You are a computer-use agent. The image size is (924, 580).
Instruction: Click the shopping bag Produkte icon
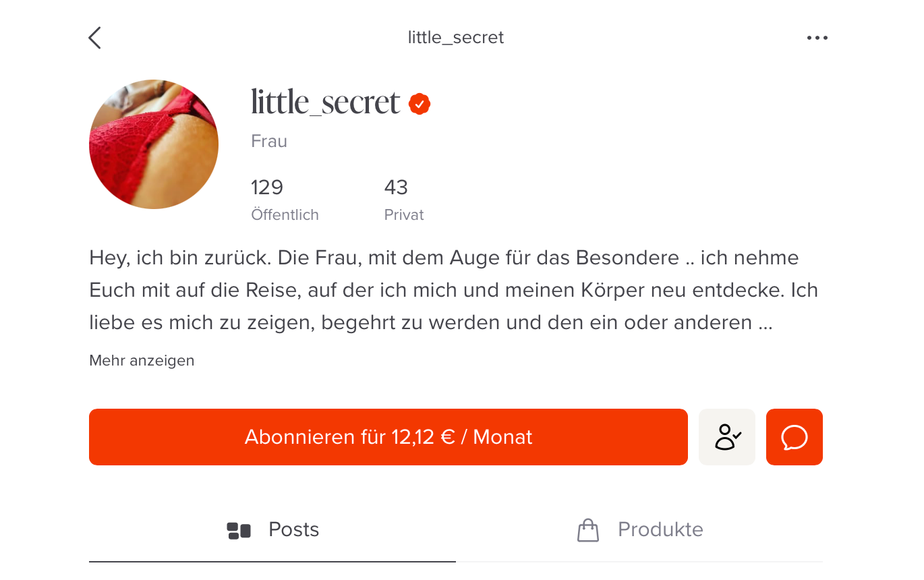(x=588, y=530)
